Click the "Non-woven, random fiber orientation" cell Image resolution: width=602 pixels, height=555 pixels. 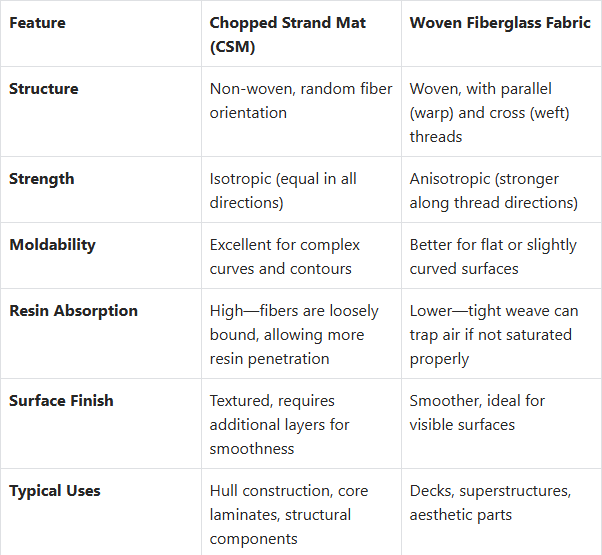click(x=300, y=101)
